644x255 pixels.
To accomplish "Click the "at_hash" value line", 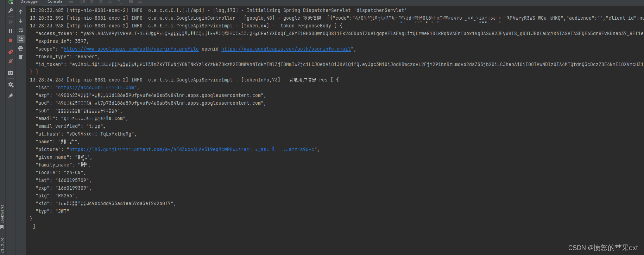I will click(86, 134).
